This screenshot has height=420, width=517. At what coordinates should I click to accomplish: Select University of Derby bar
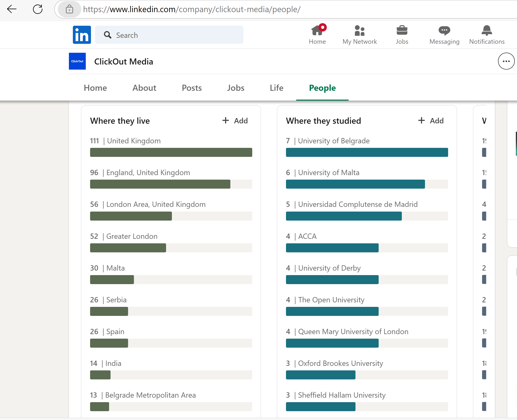pos(367,280)
